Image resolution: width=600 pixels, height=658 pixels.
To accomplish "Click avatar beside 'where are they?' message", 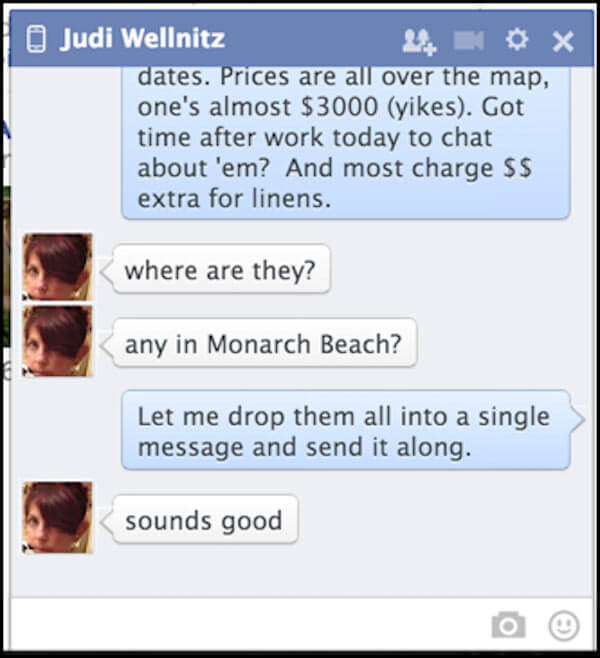I will click(x=57, y=267).
